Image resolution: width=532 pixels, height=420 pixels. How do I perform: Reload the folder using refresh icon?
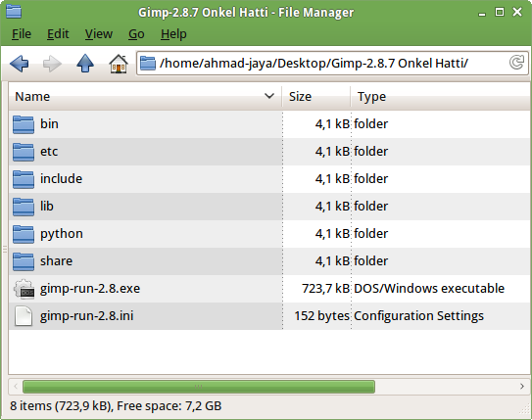pos(516,63)
